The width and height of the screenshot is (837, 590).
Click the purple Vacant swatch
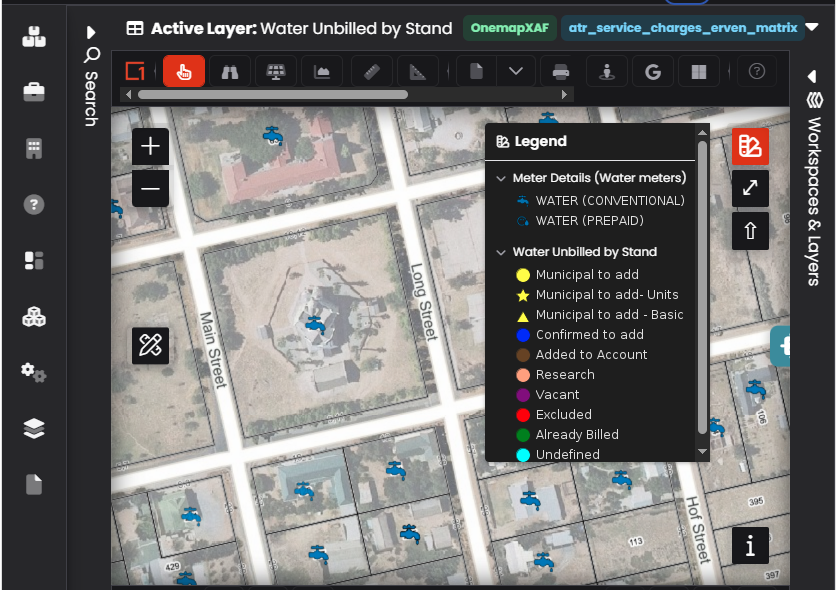(523, 395)
